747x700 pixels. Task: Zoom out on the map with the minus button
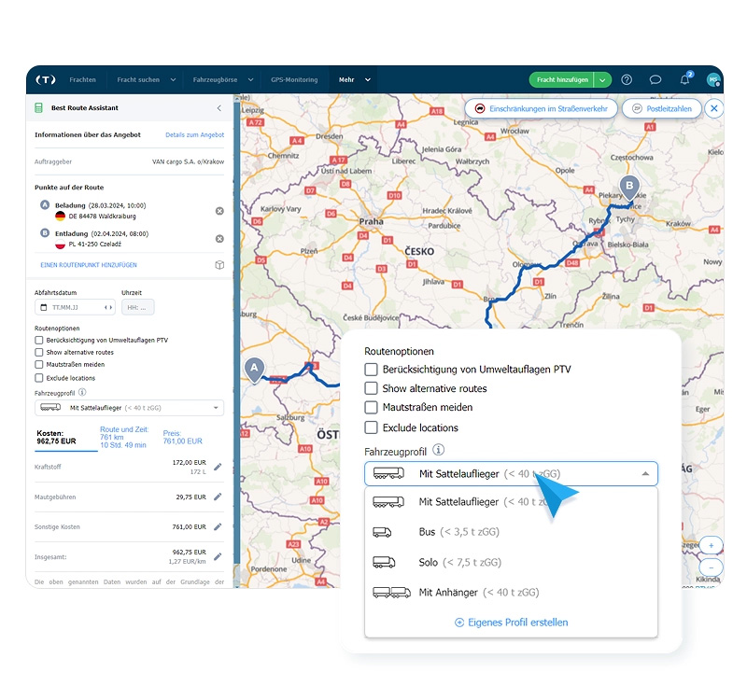click(x=711, y=567)
